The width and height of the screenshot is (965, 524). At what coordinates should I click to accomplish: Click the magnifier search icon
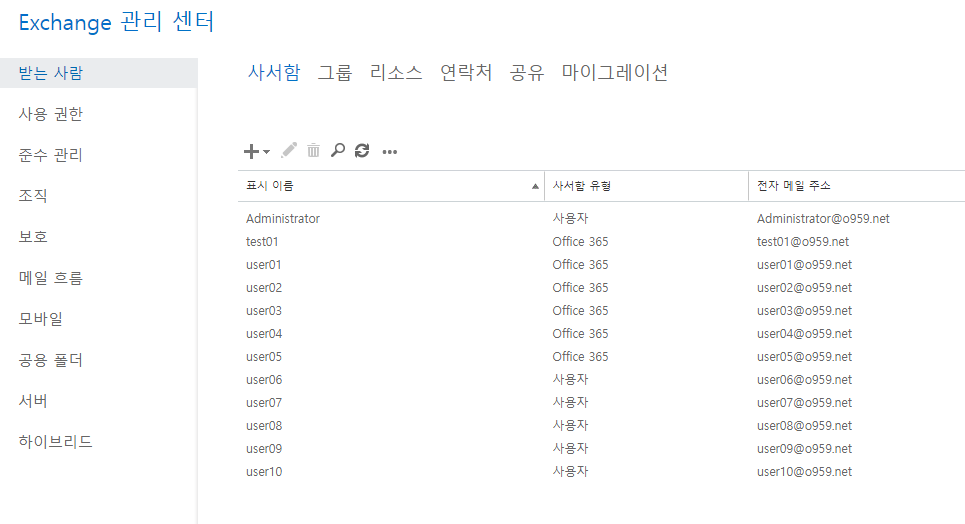(338, 150)
